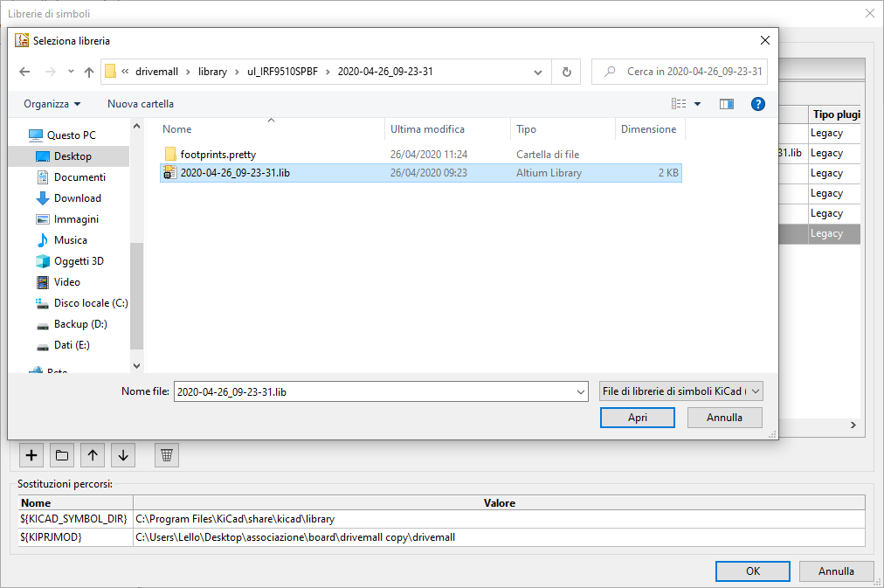884x588 pixels.
Task: Select the footprints.pretty folder
Action: [218, 154]
